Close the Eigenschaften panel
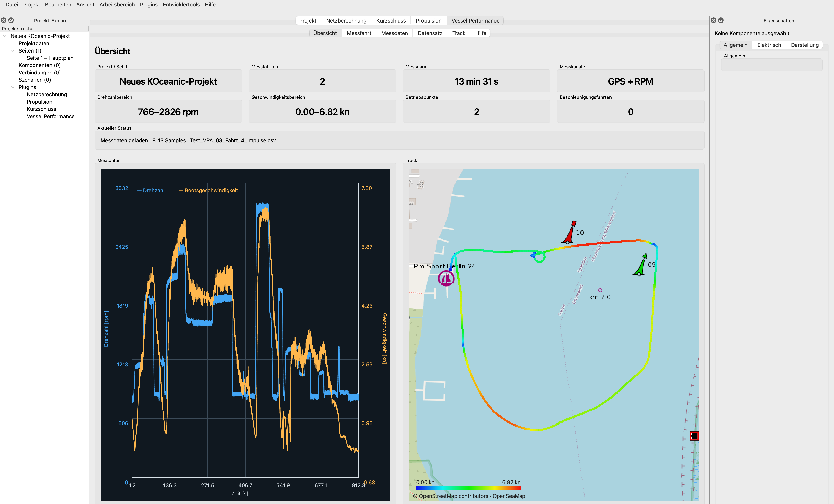This screenshot has height=504, width=834. pos(714,20)
